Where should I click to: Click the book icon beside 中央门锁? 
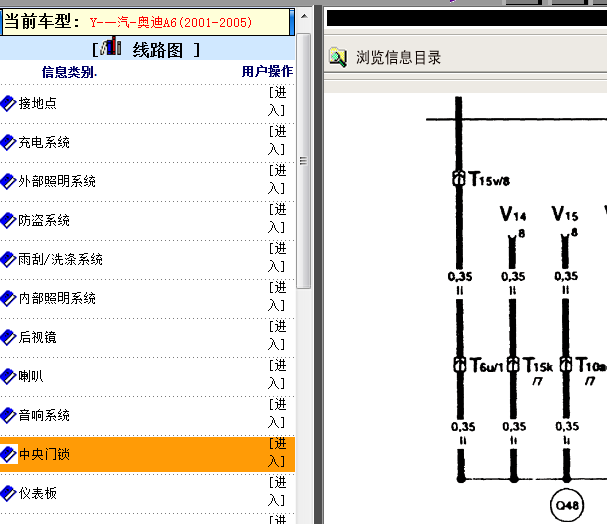8,454
